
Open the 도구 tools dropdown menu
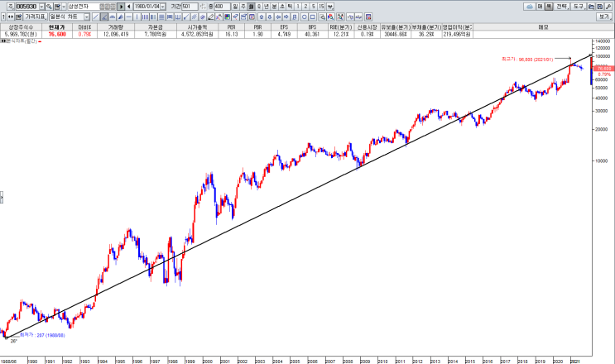(578, 7)
